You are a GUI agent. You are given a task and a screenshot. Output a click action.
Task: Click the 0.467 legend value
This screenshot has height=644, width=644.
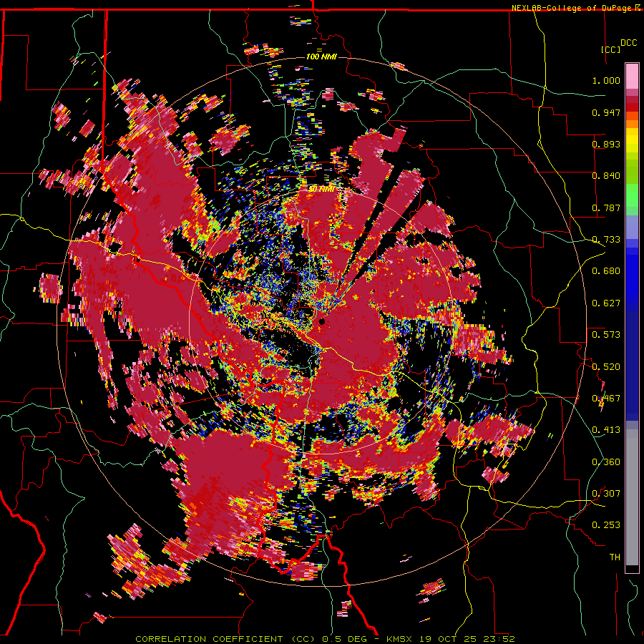click(x=606, y=399)
